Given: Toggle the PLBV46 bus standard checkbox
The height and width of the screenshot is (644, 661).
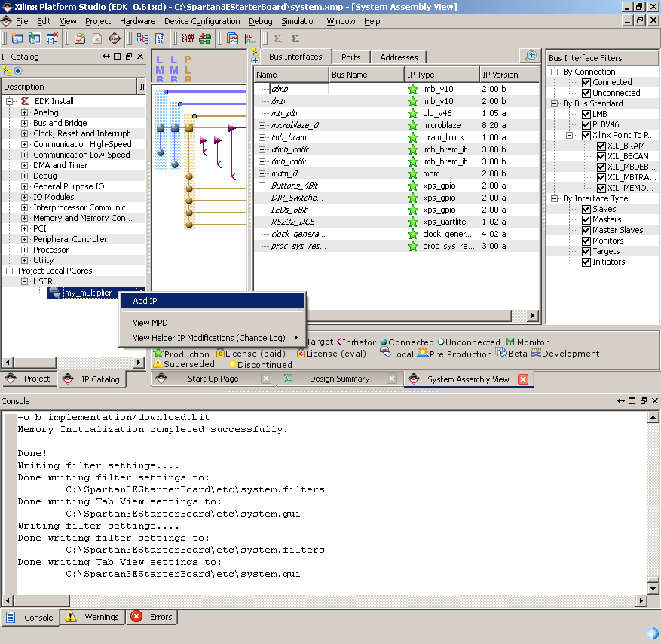Looking at the screenshot, I should click(x=586, y=125).
